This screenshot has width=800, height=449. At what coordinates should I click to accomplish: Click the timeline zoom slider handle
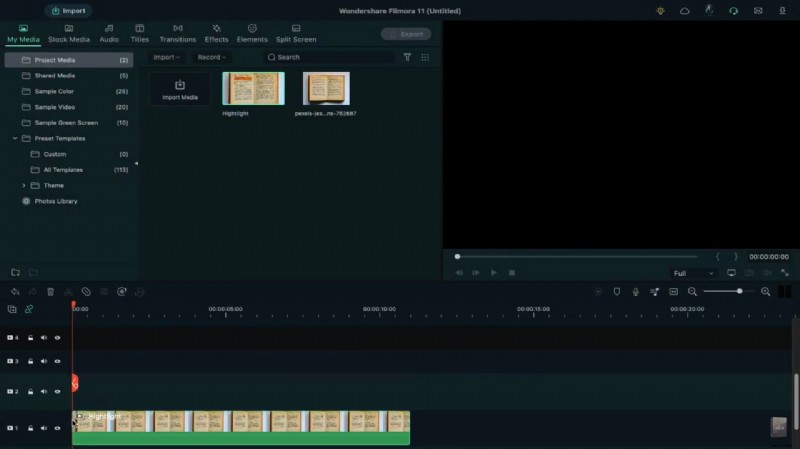tap(739, 291)
